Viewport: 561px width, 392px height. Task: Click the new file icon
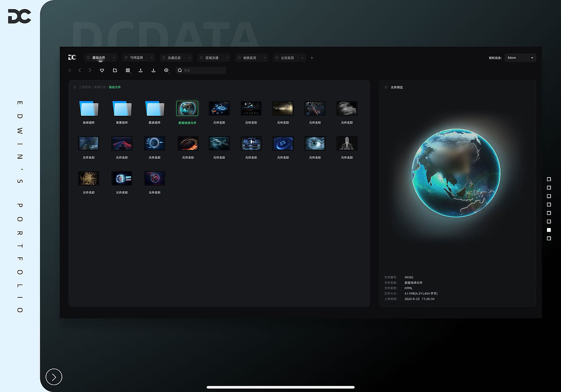(x=115, y=70)
